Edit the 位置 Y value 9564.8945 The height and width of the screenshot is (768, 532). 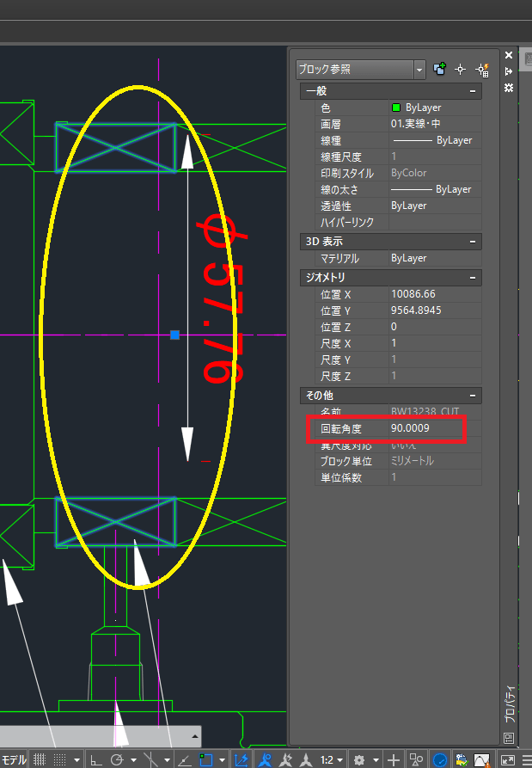(x=435, y=310)
